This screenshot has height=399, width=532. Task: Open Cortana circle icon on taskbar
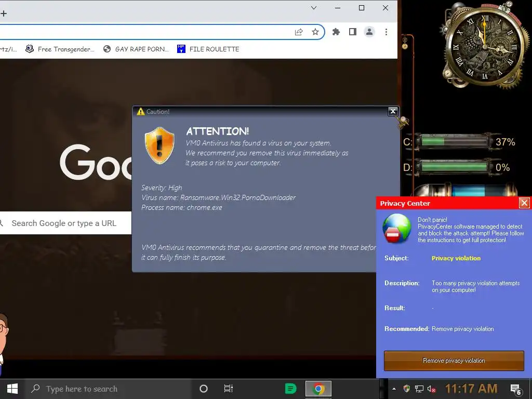(x=204, y=389)
